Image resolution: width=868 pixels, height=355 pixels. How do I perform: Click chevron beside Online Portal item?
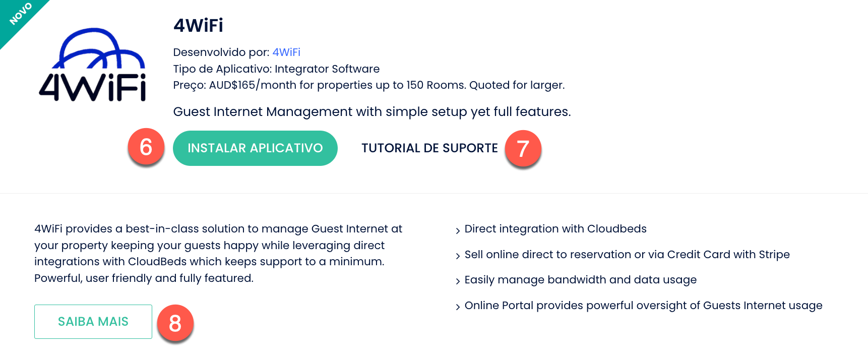tap(458, 307)
